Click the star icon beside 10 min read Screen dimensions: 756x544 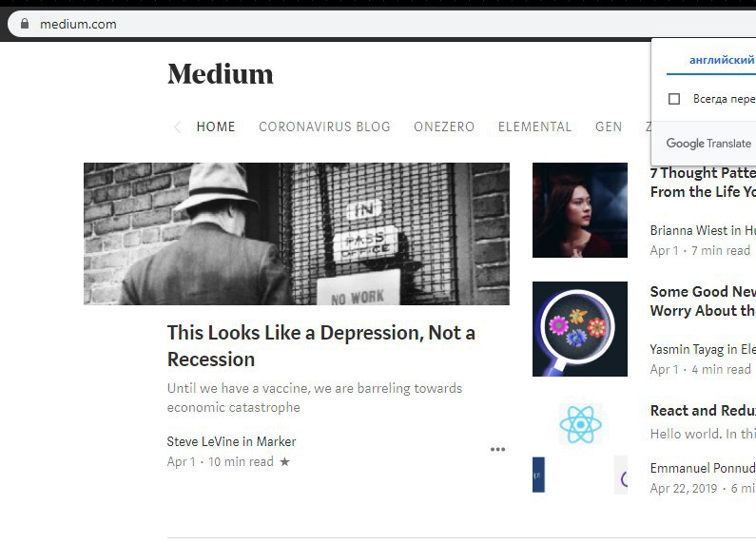pos(285,461)
